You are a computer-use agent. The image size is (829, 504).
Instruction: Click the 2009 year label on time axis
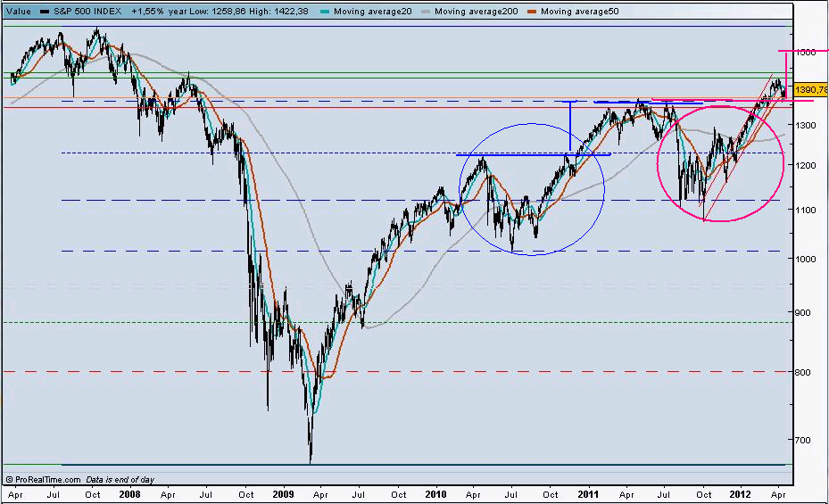coord(283,494)
